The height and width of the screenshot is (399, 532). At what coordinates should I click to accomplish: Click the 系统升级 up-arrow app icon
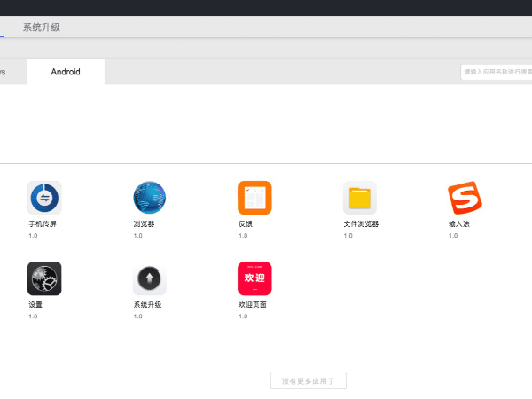point(149,278)
